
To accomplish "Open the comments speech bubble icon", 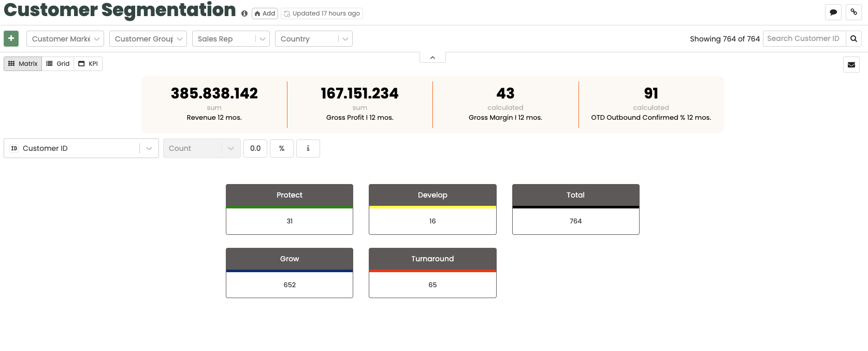I will pyautogui.click(x=833, y=12).
